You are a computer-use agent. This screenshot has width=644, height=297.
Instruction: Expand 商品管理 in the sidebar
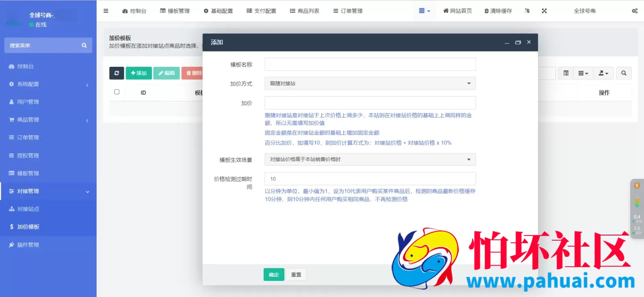pyautogui.click(x=48, y=120)
